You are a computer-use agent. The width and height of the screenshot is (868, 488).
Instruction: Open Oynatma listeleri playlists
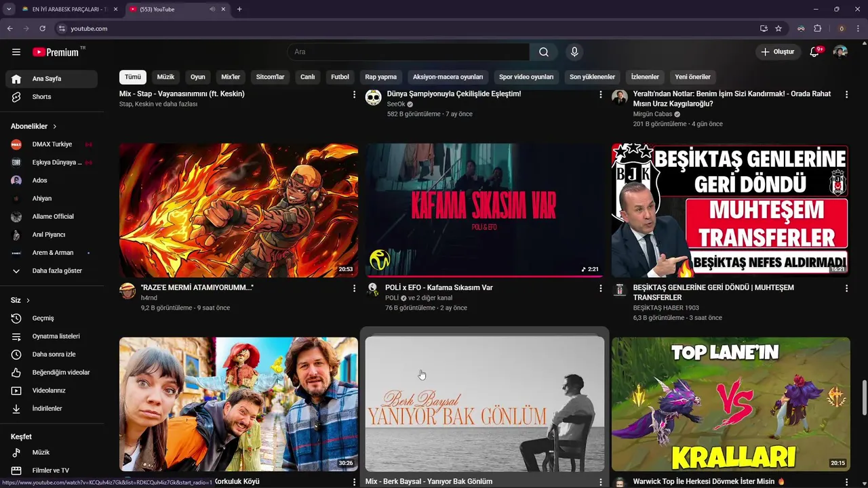pos(52,336)
